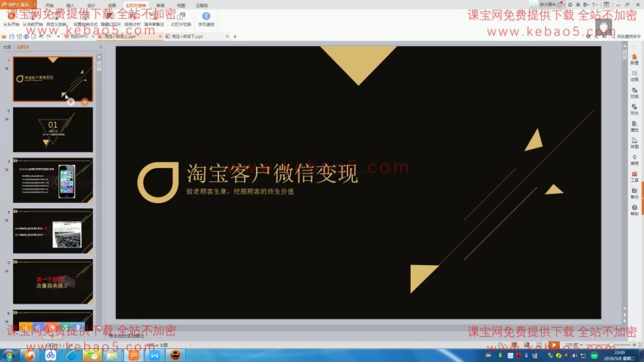This screenshot has width=644, height=362.
Task: Switch to the 我的WPS document tab
Action: click(78, 36)
